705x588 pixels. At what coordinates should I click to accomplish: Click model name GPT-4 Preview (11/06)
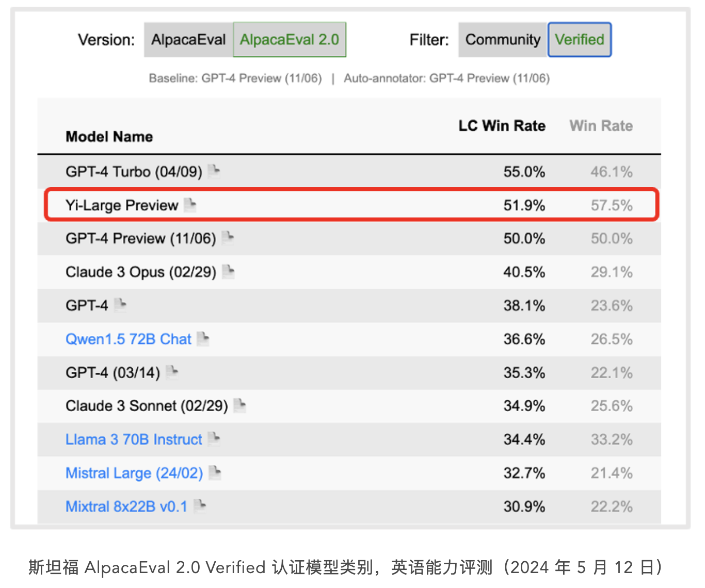coord(141,239)
